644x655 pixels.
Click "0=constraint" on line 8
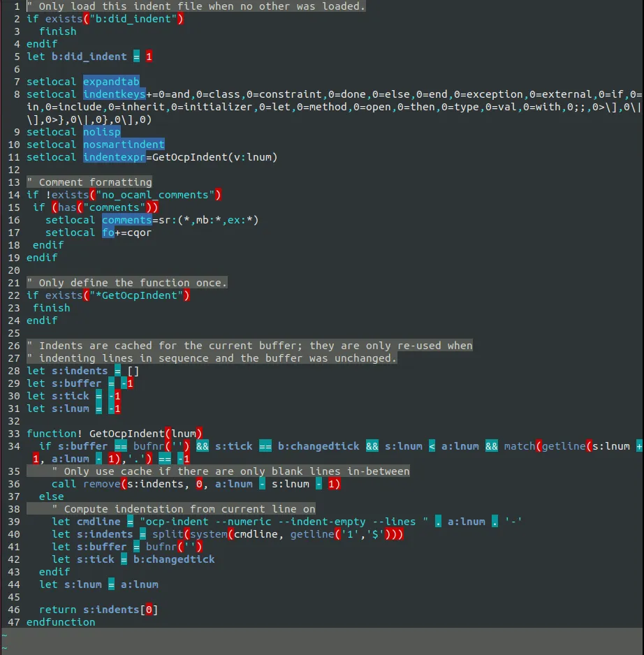[284, 94]
